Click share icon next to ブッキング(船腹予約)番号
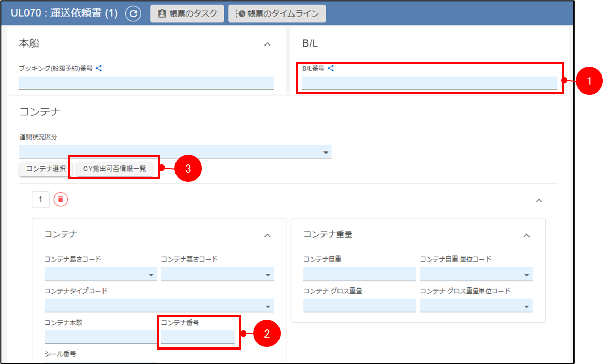603x364 pixels. pos(99,68)
